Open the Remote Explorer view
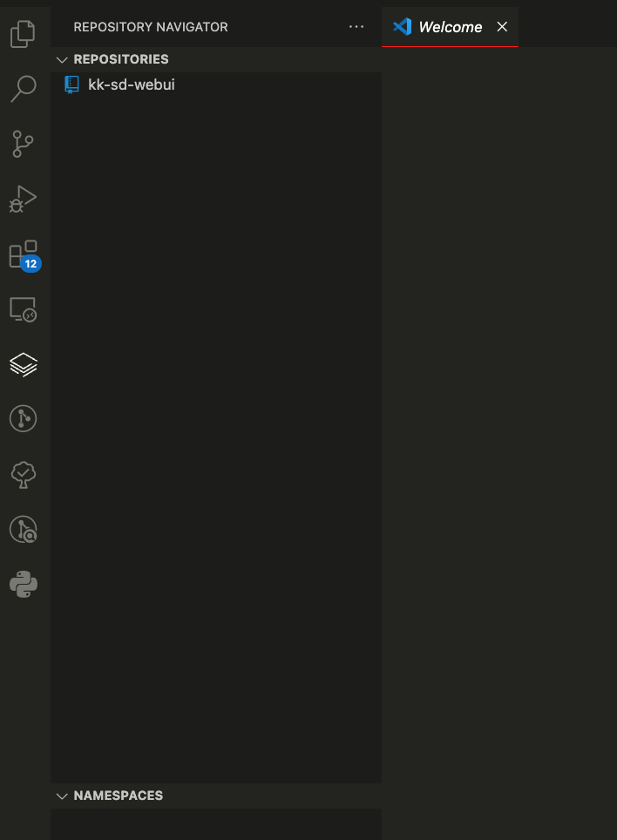This screenshot has width=617, height=840. pyautogui.click(x=23, y=309)
